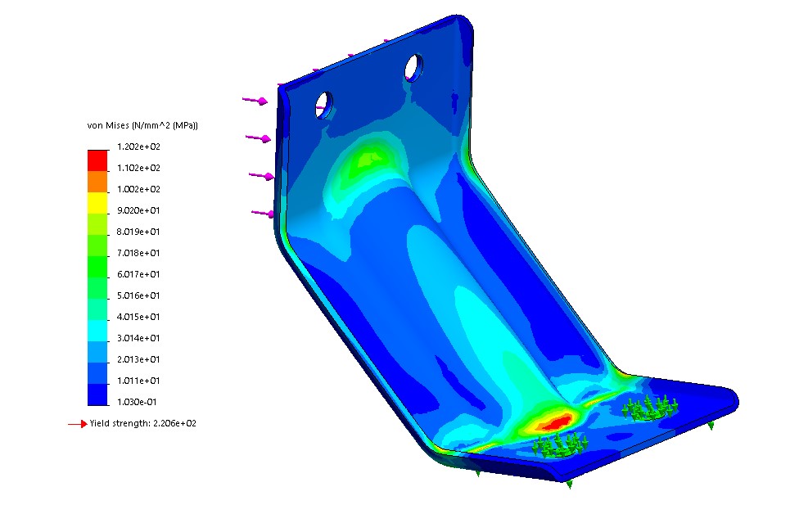Click the 7.018e+01 legend value
This screenshot has height=532, width=790.
pos(138,253)
